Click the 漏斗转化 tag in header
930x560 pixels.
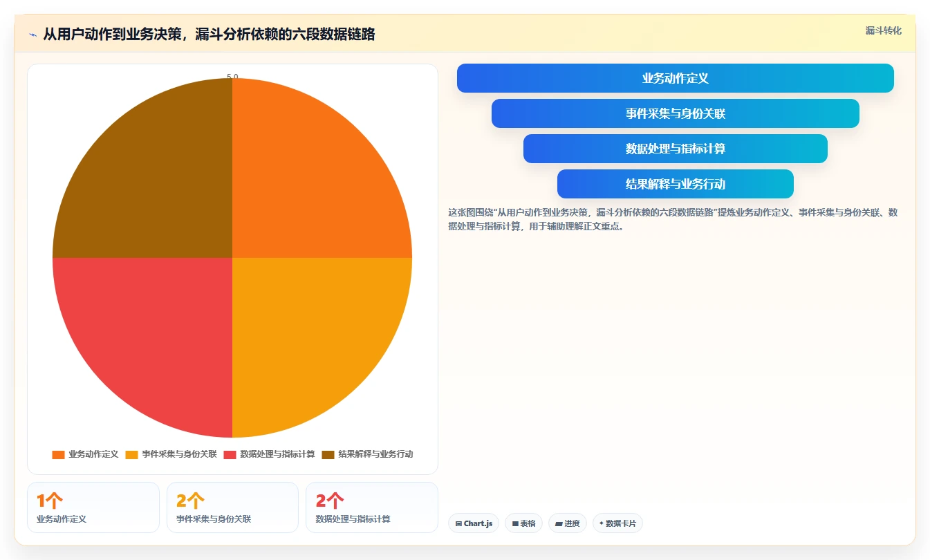pyautogui.click(x=883, y=30)
